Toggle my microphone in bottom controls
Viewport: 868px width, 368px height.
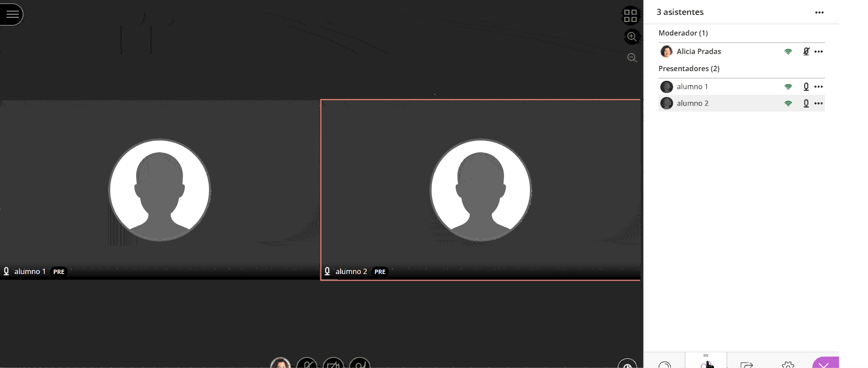coord(307,363)
